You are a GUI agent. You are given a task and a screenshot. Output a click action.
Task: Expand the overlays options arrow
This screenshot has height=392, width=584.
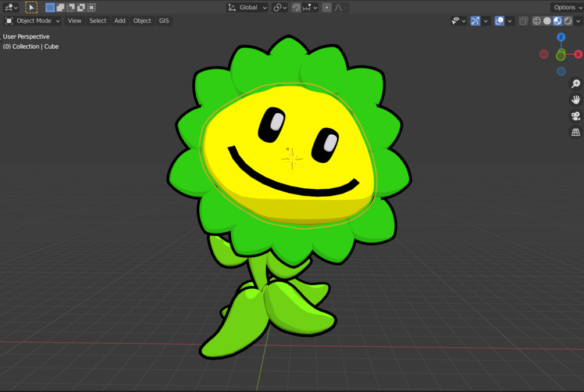tap(510, 21)
